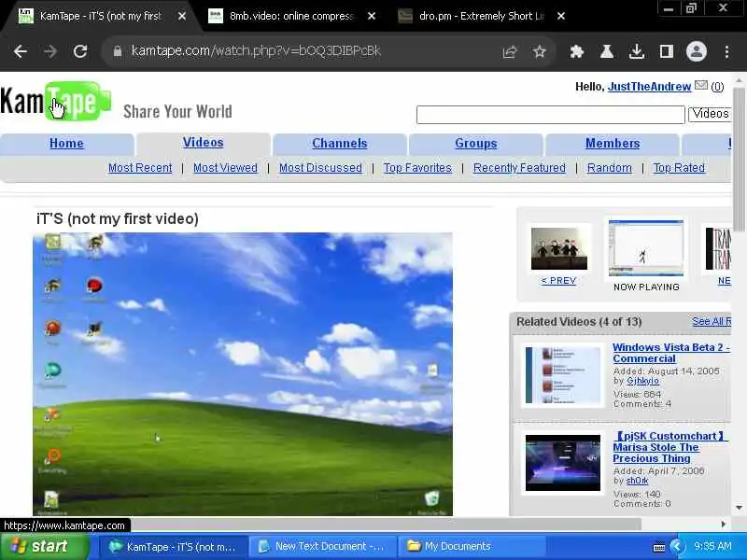Open Most Recent videos link

tap(140, 168)
